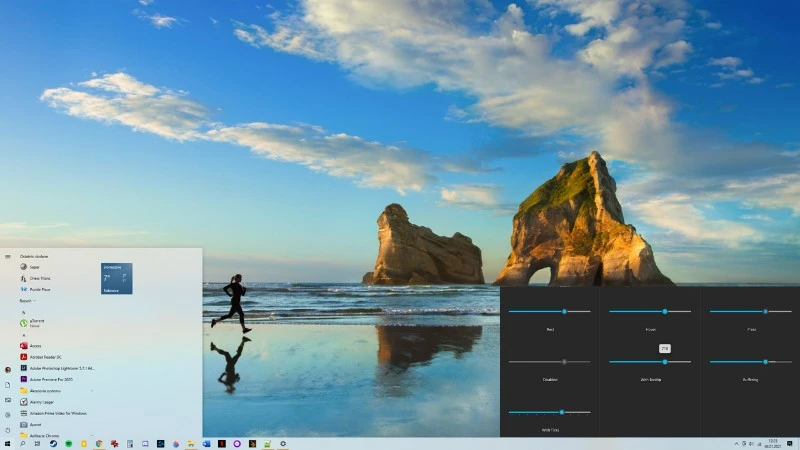Show hidden tray icons chevron
This screenshot has height=450, width=800.
coord(736,444)
